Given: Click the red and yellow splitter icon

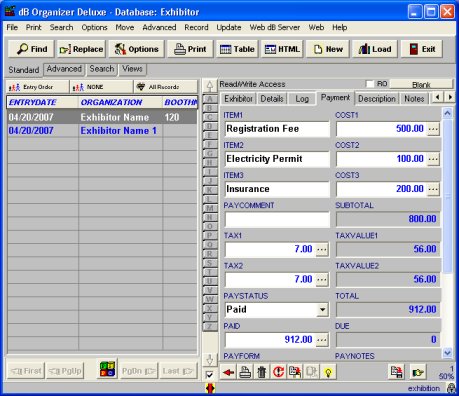Looking at the screenshot, I should (x=210, y=388).
